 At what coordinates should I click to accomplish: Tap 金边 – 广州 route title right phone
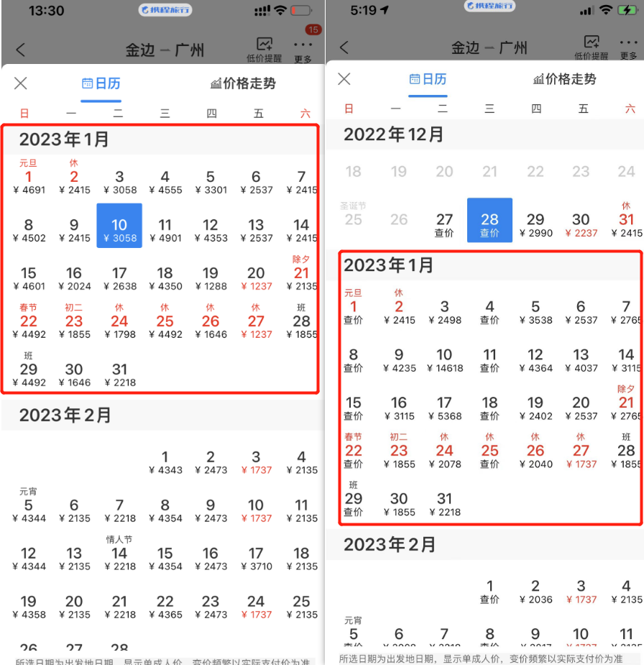[489, 47]
